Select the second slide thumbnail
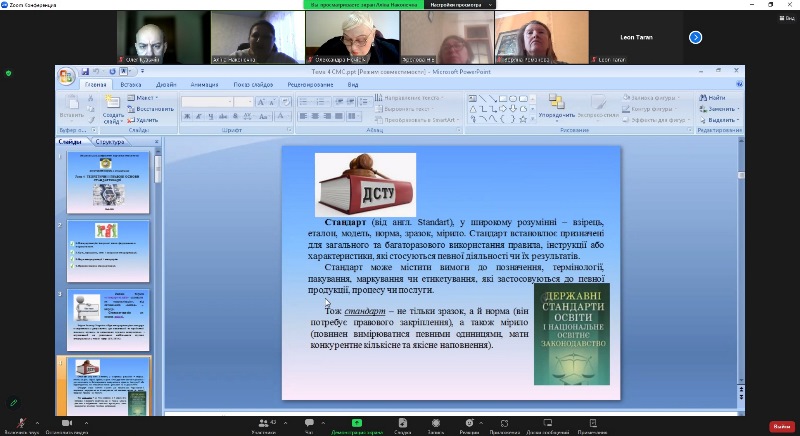Image resolution: width=800 pixels, height=436 pixels. pos(108,250)
